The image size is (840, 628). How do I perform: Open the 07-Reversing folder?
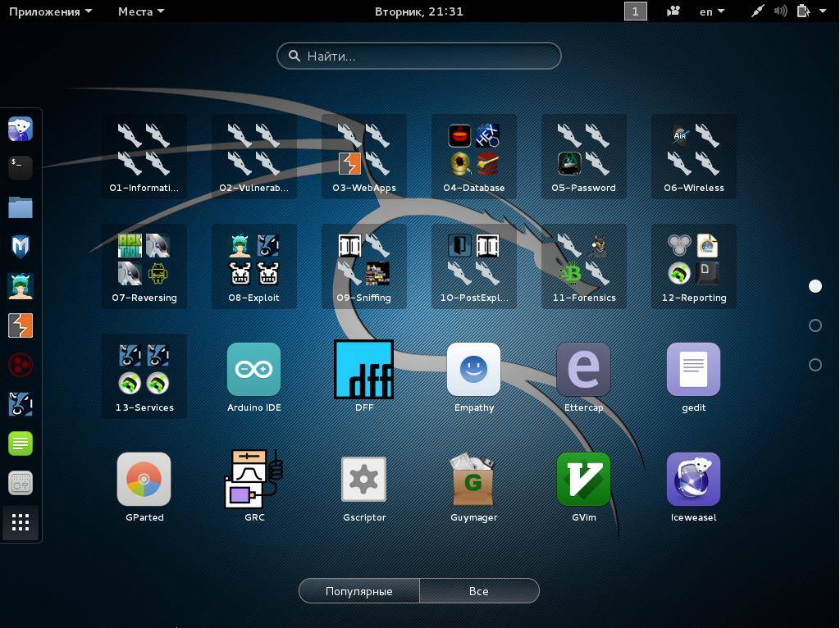(x=144, y=266)
